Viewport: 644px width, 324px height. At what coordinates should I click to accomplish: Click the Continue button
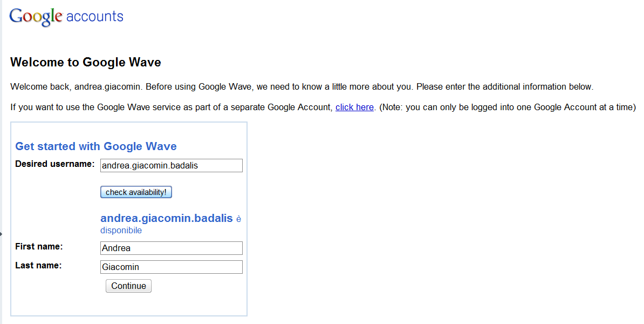point(128,286)
